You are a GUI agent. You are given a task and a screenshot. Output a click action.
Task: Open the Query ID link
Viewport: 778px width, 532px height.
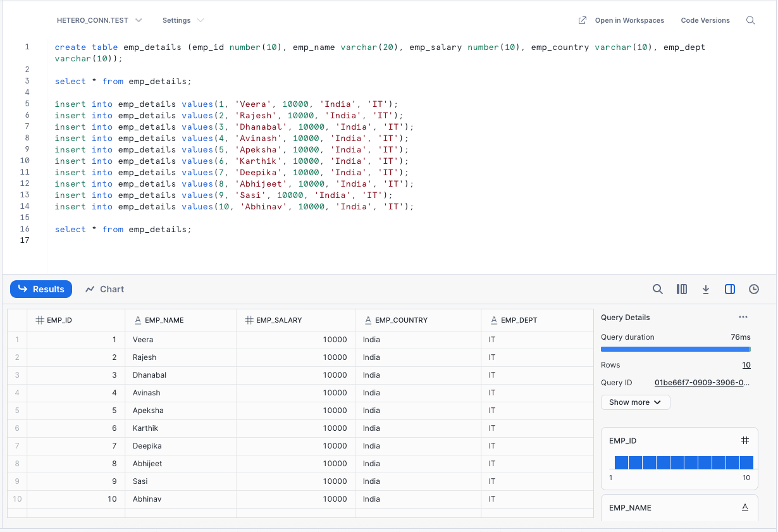[x=702, y=383]
